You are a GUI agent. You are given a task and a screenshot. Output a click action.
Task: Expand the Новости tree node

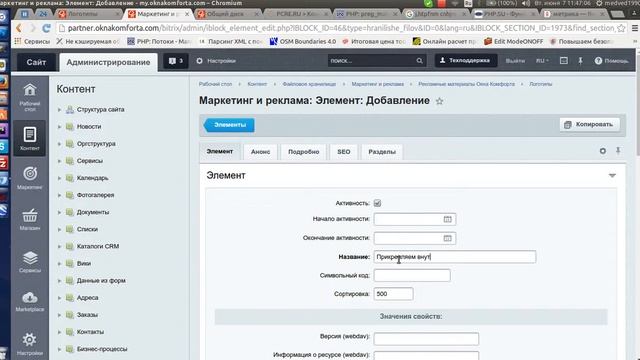coord(59,127)
